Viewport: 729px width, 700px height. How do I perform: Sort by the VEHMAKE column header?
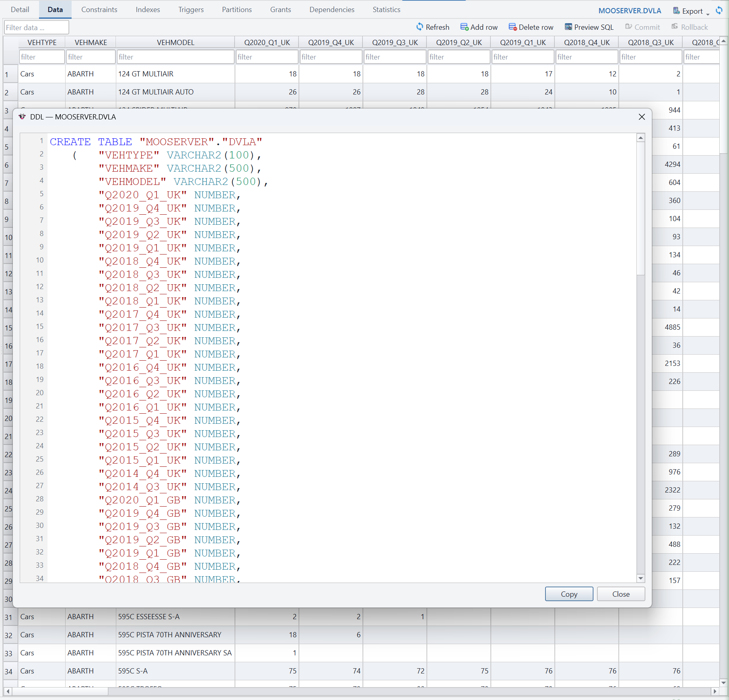pos(91,42)
